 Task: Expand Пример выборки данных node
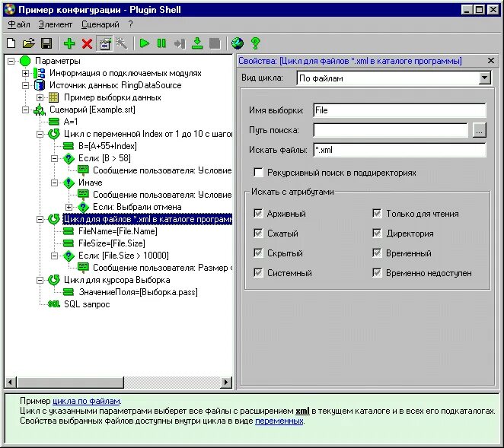pyautogui.click(x=40, y=97)
